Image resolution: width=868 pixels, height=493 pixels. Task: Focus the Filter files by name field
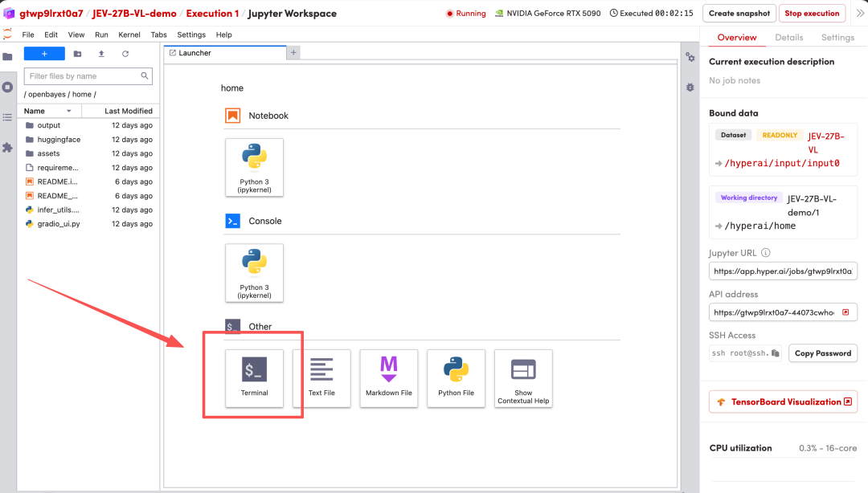[88, 75]
